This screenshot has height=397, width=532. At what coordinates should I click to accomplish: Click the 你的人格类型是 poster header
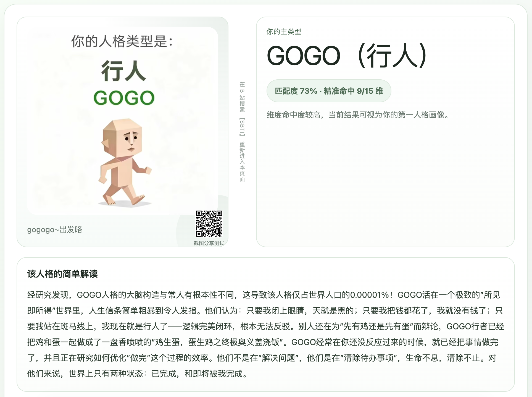(122, 41)
